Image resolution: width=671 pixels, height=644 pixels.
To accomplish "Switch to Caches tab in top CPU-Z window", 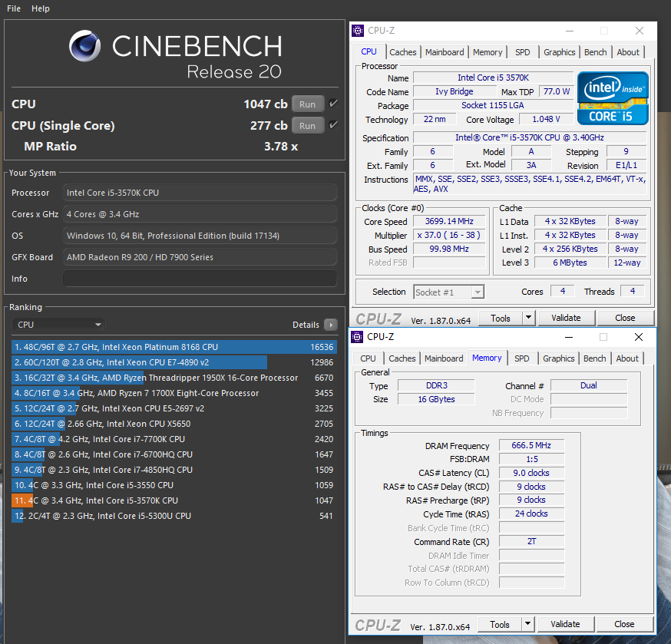I will [403, 52].
